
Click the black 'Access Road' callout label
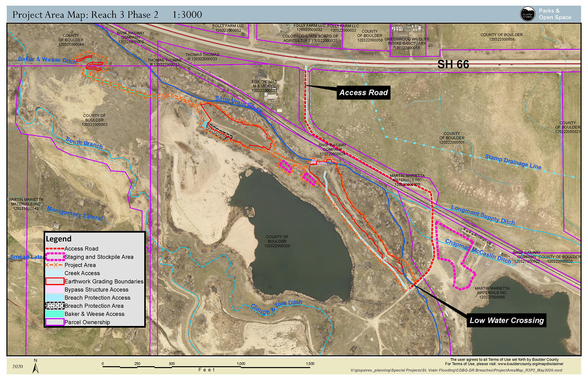(x=364, y=92)
